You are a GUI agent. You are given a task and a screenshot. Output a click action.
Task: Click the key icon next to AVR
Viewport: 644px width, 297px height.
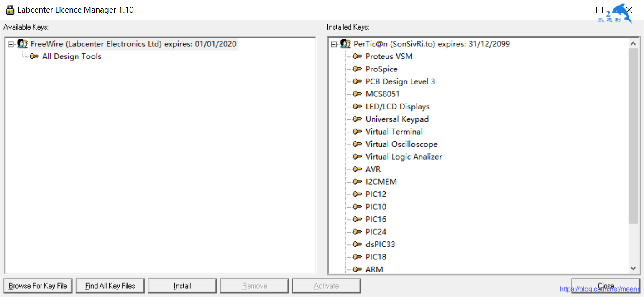click(x=358, y=169)
